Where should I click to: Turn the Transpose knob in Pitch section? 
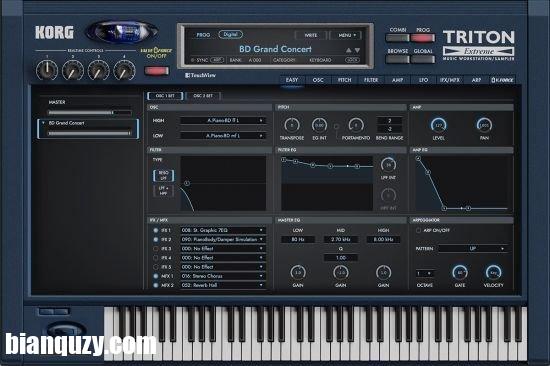point(291,125)
